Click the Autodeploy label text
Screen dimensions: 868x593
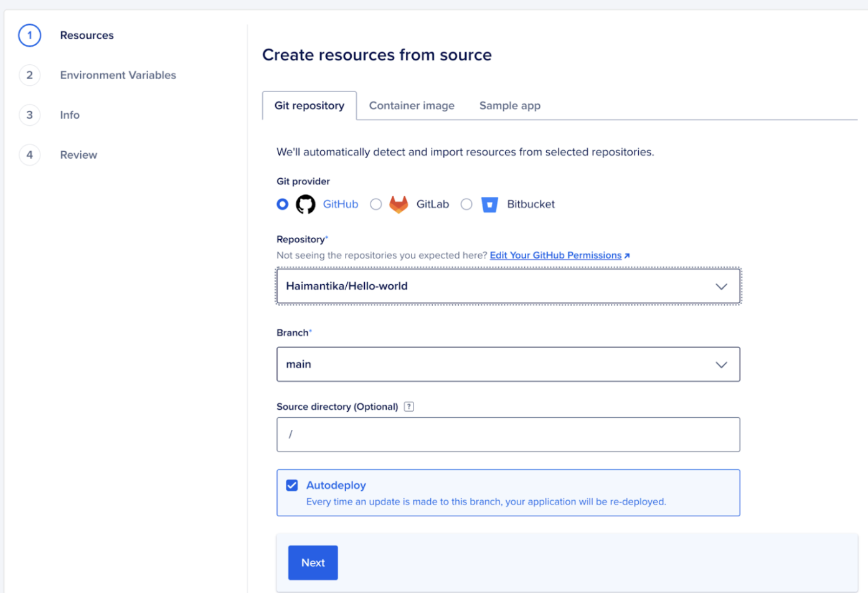coord(336,485)
